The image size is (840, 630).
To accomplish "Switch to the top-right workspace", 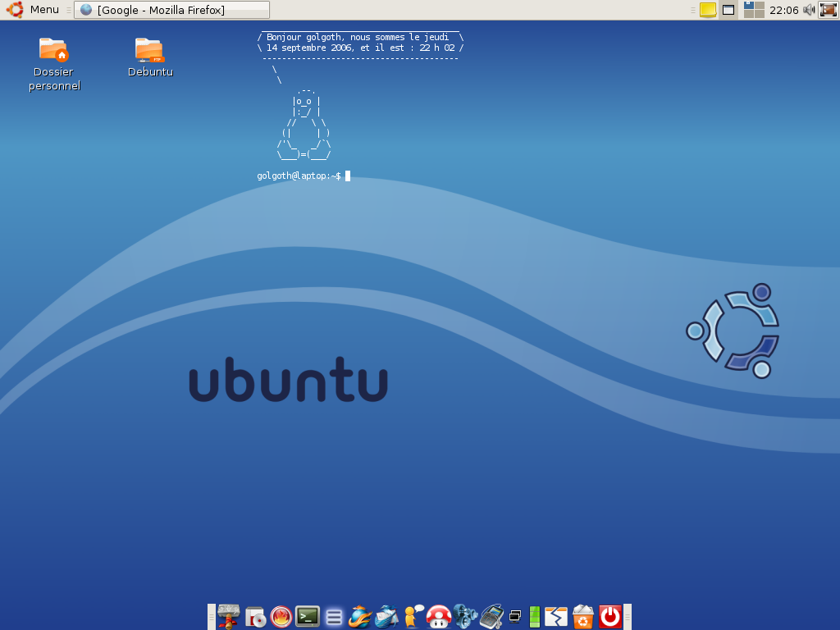I will pyautogui.click(x=759, y=6).
